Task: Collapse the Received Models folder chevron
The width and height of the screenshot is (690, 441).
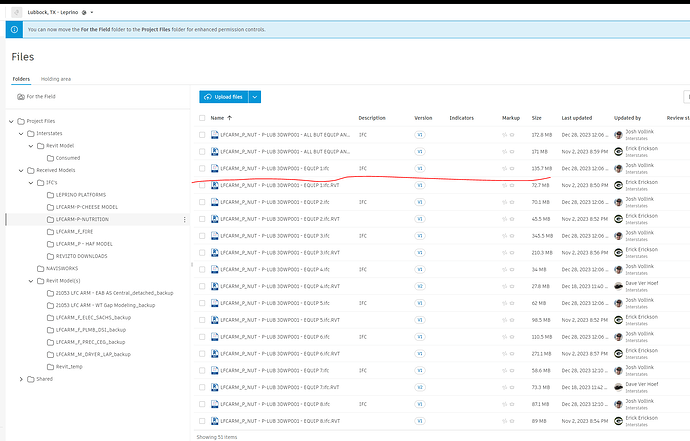Action: [21, 170]
